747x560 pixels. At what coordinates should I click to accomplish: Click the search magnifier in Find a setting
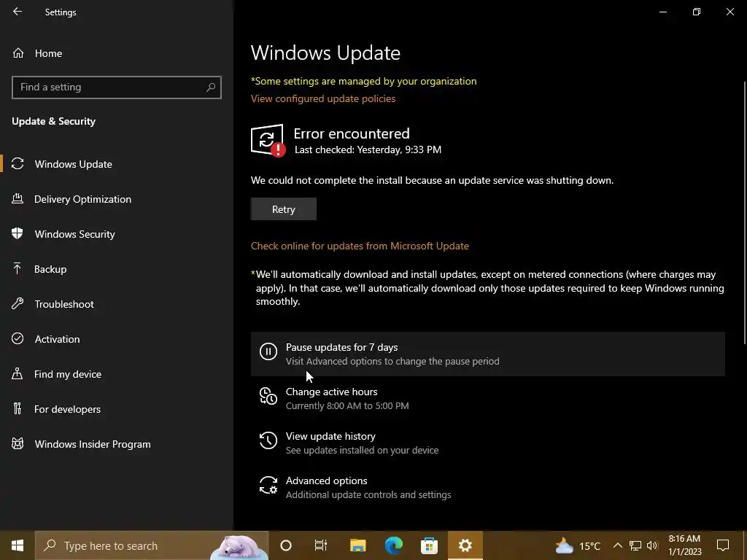click(211, 87)
